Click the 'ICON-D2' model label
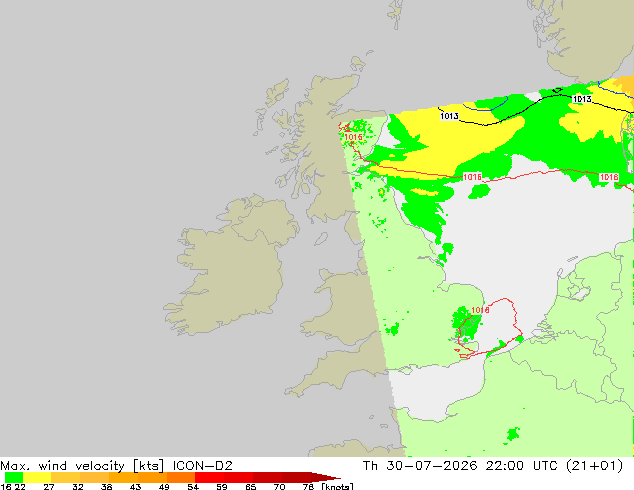This screenshot has width=634, height=490. click(203, 466)
